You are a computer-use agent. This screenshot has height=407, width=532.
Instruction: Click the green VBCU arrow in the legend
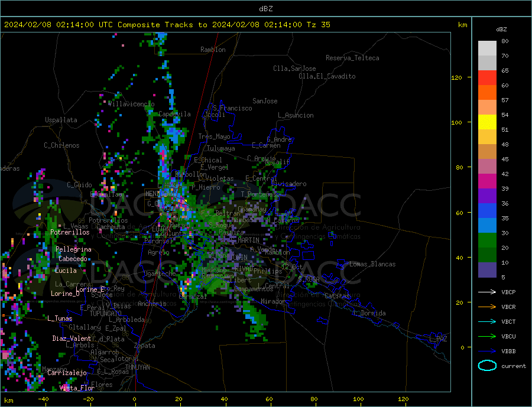point(487,337)
